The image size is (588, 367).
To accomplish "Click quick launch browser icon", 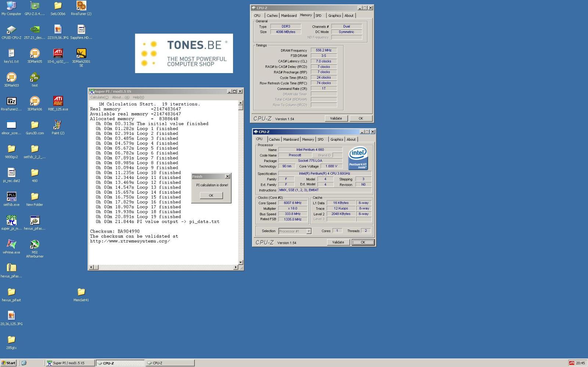I will 24,363.
